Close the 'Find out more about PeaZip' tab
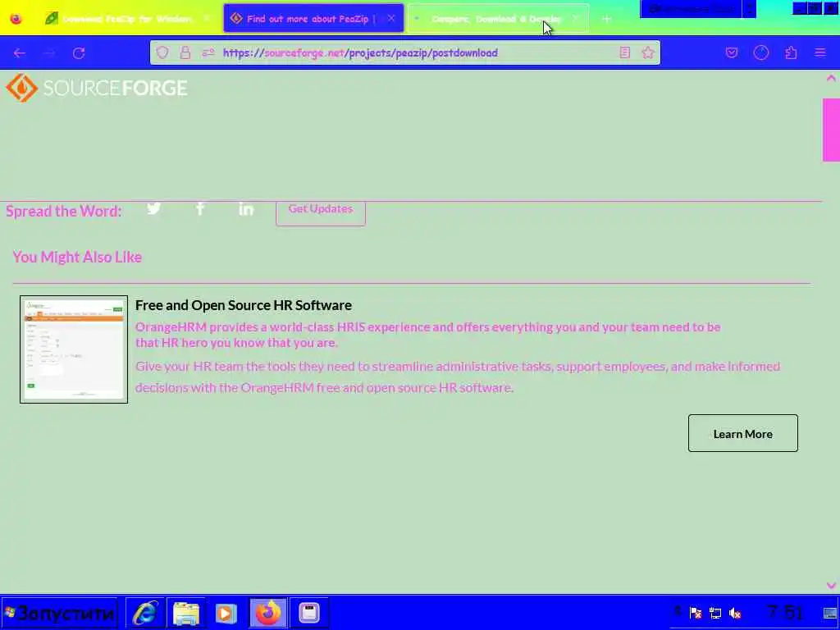Image resolution: width=840 pixels, height=630 pixels. pyautogui.click(x=391, y=18)
